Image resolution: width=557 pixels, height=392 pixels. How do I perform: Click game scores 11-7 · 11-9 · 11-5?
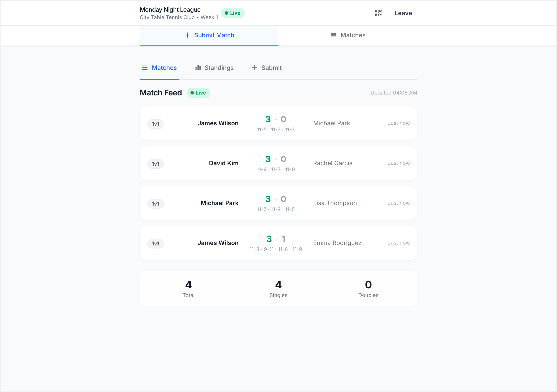pyautogui.click(x=276, y=209)
